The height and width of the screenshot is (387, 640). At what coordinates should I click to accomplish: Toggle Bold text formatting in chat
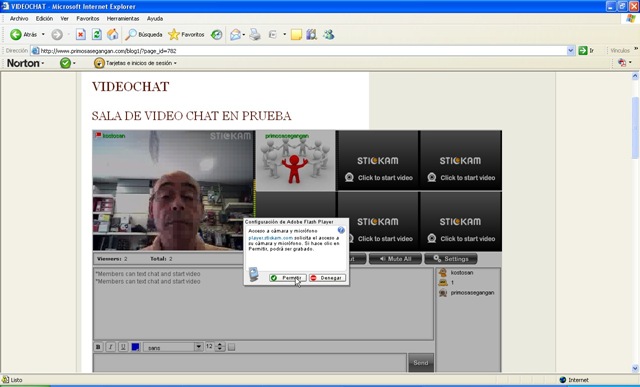(98, 347)
